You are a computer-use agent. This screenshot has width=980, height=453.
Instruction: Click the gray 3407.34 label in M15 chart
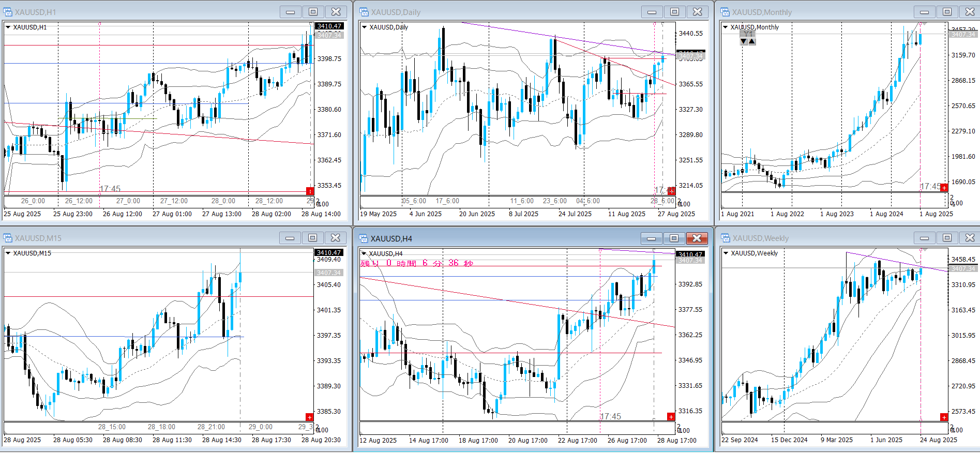329,273
